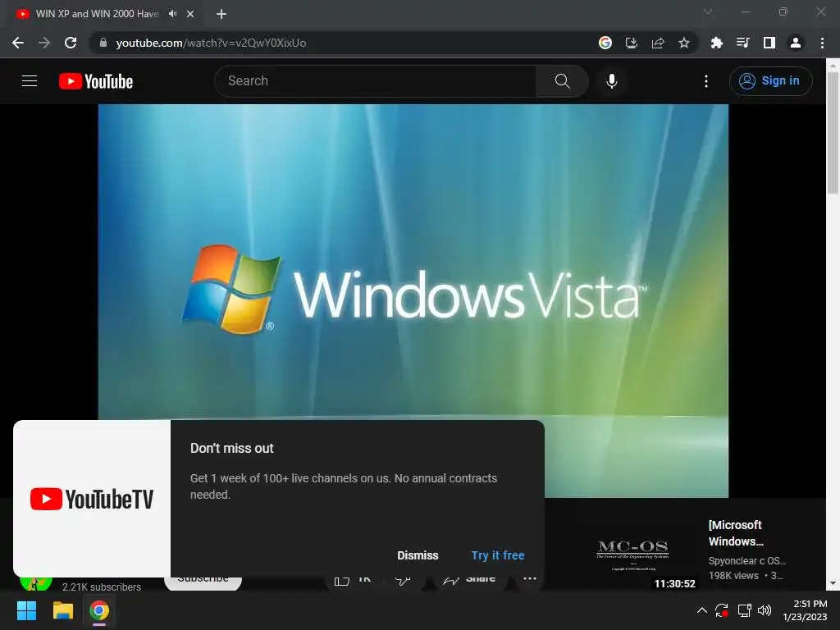Click the Chrome taskbar icon
This screenshot has width=840, height=630.
(x=99, y=610)
